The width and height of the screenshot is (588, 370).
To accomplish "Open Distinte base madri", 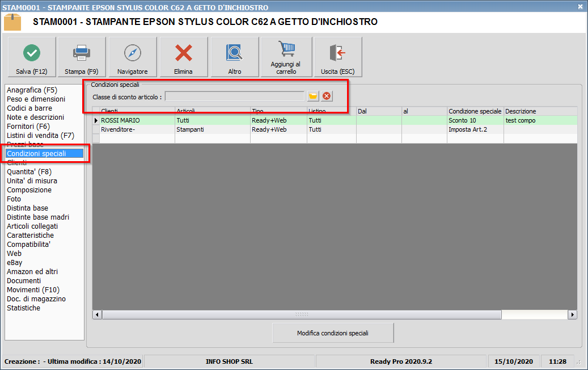I will click(38, 217).
